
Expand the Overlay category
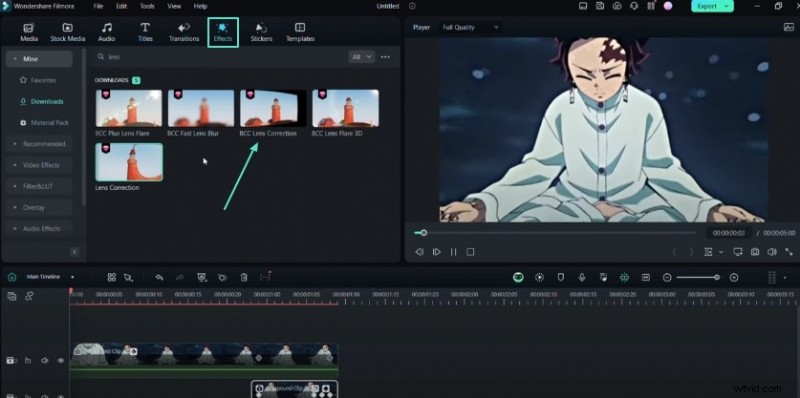[39, 208]
